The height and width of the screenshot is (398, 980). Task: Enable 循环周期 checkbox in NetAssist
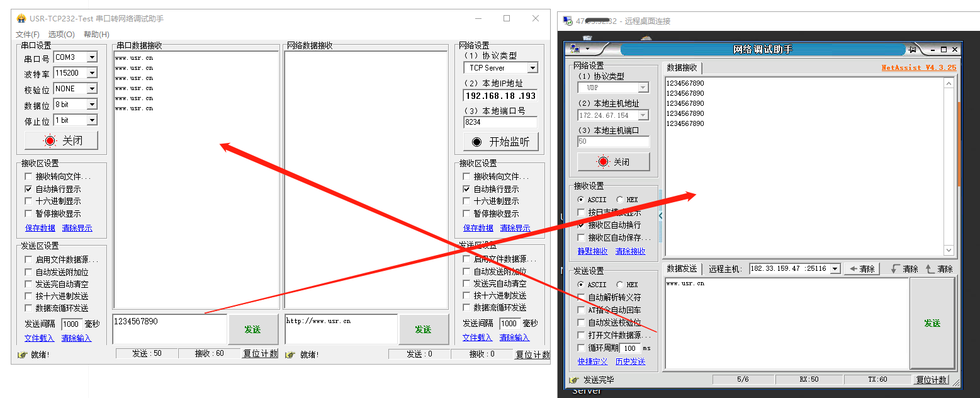581,348
